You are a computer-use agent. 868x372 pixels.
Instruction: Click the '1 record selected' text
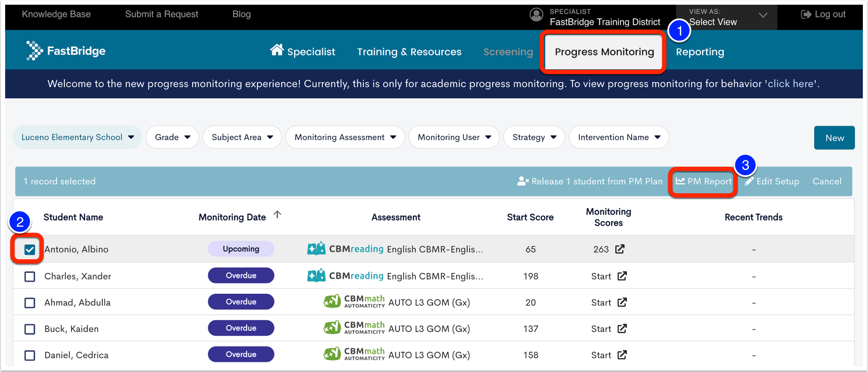(60, 181)
